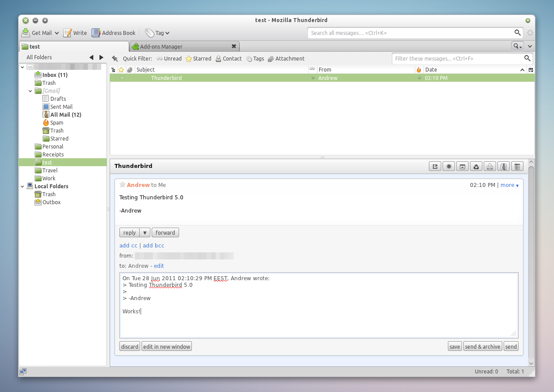Click the Get Mail toolbar icon
This screenshot has height=392, width=554.
[26, 33]
